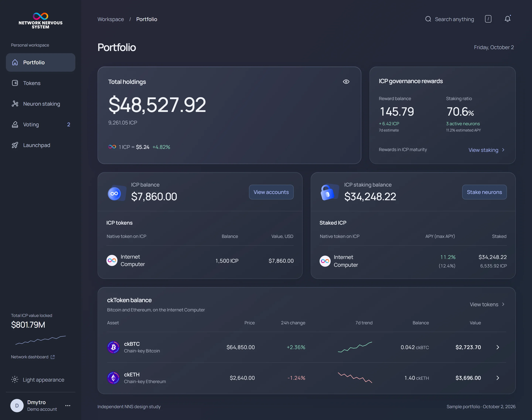Click the Launchpad rocket icon
Image resolution: width=532 pixels, height=420 pixels.
click(15, 145)
